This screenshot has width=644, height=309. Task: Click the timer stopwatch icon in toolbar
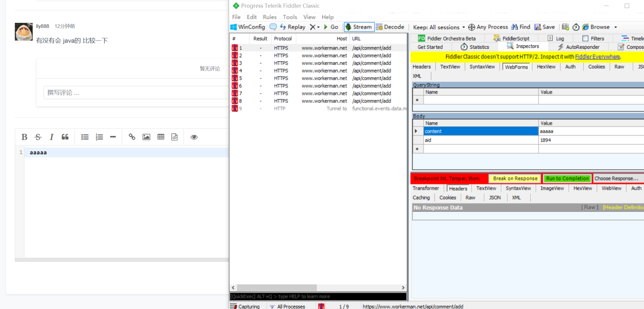tap(576, 27)
